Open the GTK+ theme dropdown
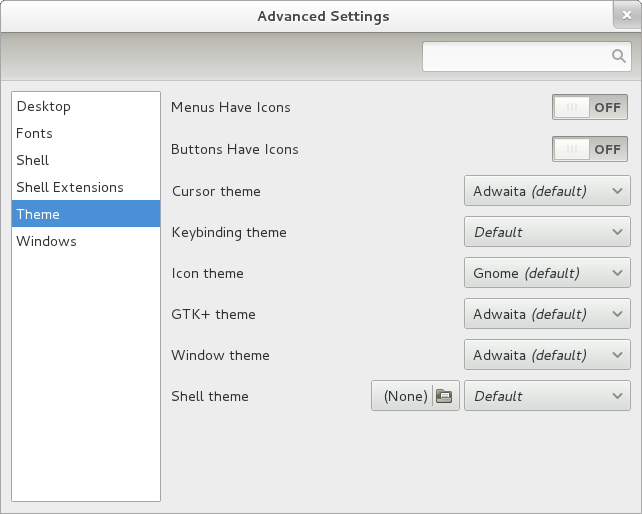The width and height of the screenshot is (642, 514). tap(547, 314)
